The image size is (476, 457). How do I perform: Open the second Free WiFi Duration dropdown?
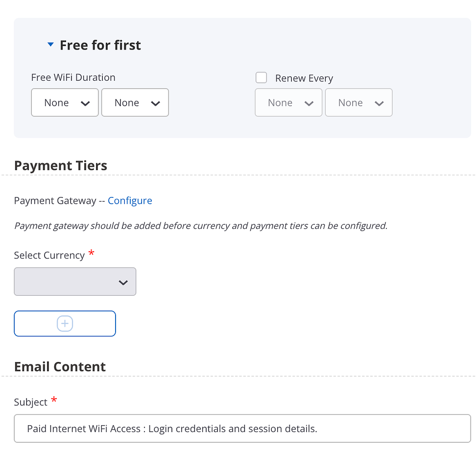135,103
